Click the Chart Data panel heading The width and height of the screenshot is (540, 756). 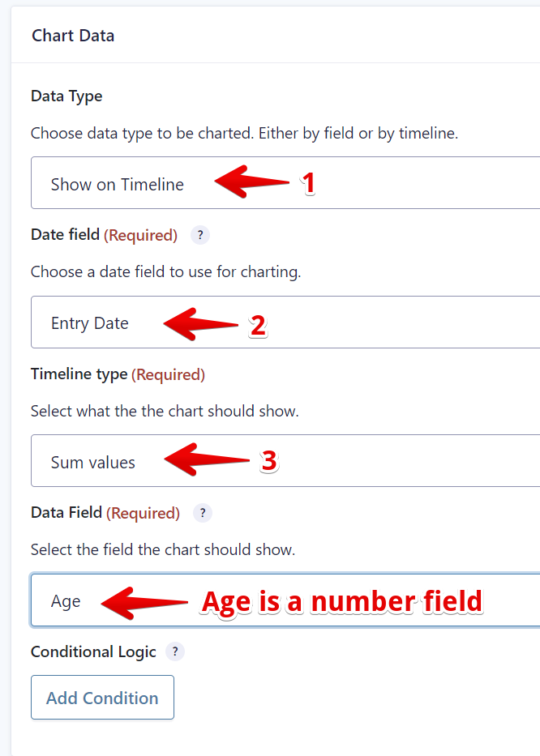pyautogui.click(x=73, y=36)
